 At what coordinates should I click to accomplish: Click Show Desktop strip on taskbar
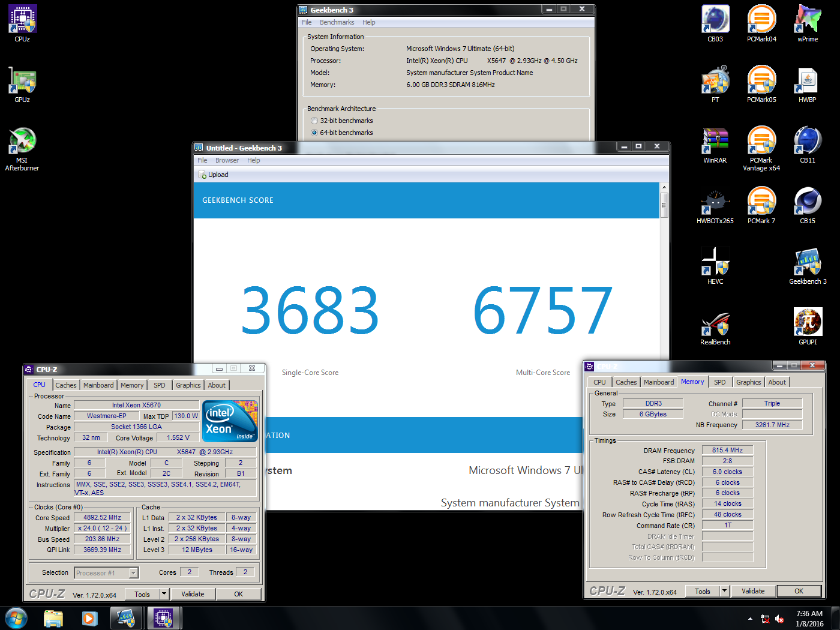[836, 618]
